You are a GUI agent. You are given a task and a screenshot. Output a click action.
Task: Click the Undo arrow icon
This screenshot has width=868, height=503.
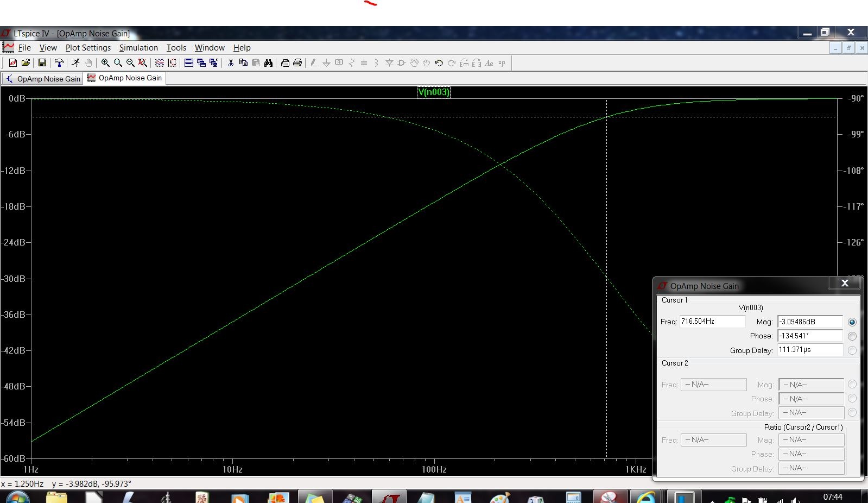[439, 63]
